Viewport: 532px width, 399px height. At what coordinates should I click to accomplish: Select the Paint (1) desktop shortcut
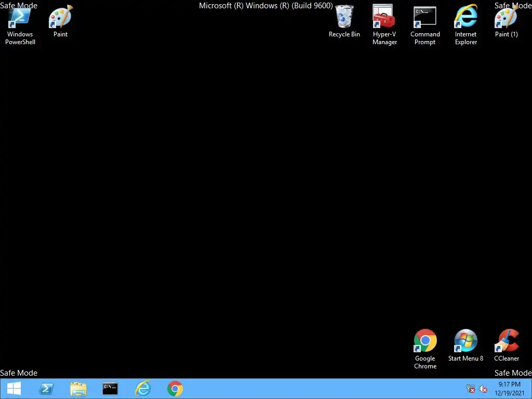[x=506, y=21]
